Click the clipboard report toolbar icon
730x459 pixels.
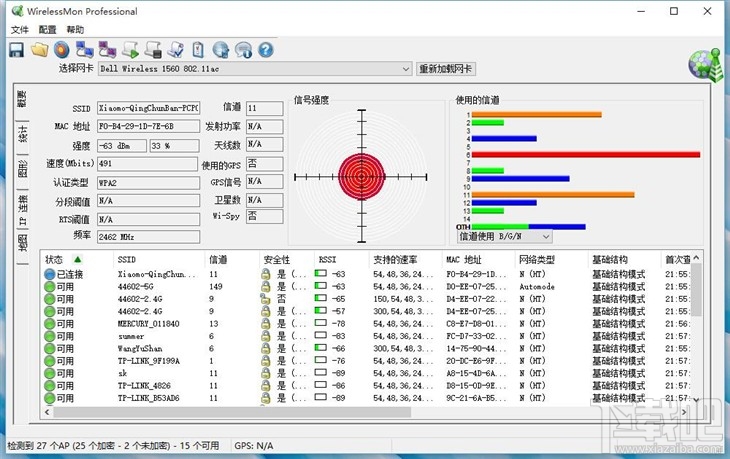click(198, 50)
